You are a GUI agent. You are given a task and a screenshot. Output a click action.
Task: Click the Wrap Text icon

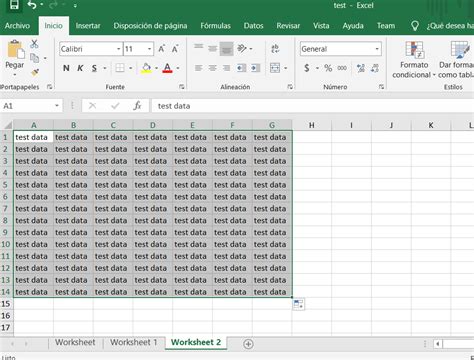275,49
